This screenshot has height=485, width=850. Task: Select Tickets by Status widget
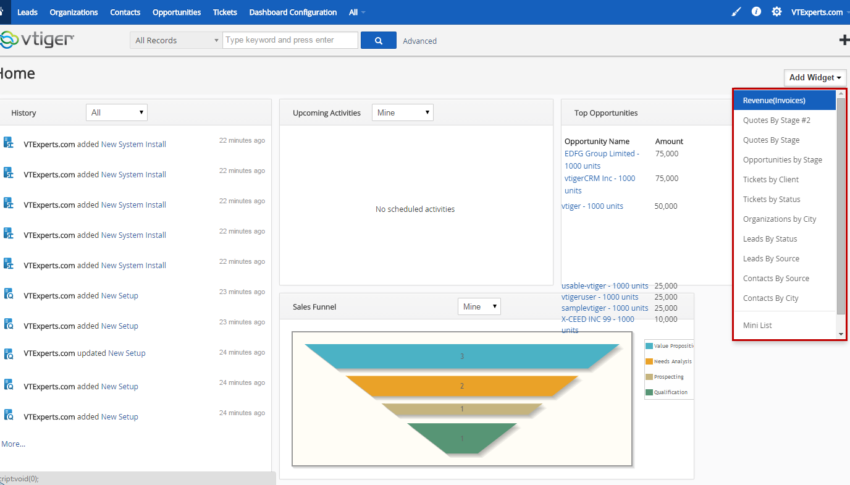pos(771,199)
